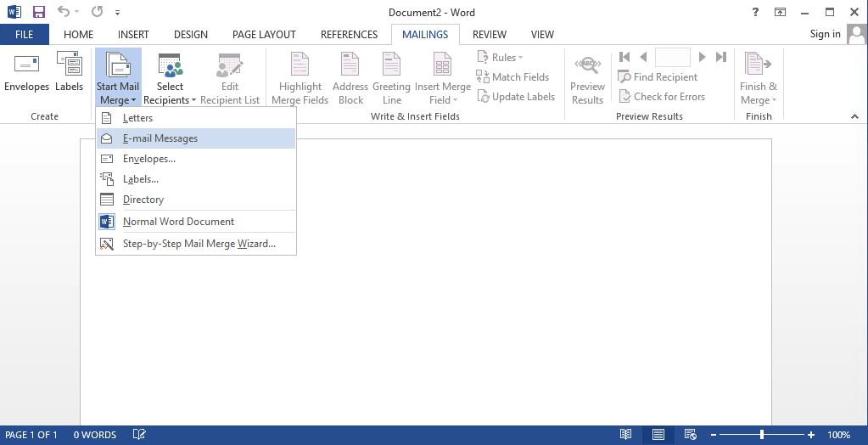The height and width of the screenshot is (445, 868).
Task: Open Customize Quick Access Toolbar dropdown
Action: [117, 12]
